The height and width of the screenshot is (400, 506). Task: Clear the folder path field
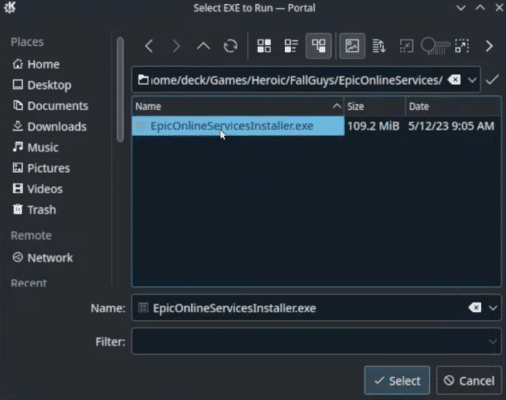tap(454, 80)
